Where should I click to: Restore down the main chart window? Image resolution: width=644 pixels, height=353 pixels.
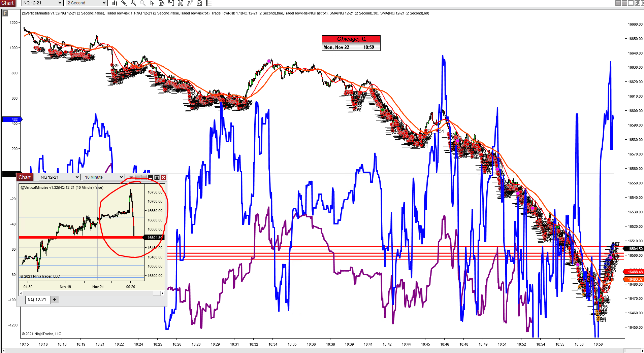click(637, 3)
